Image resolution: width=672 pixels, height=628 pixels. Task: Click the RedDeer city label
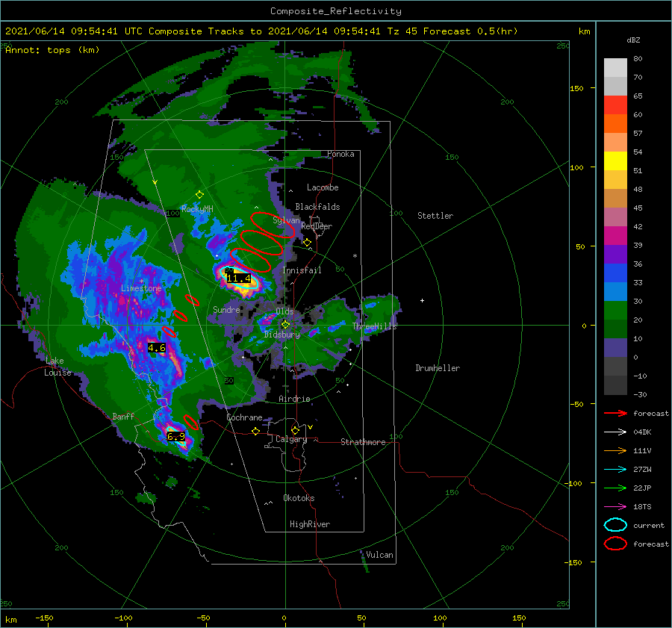tap(317, 226)
